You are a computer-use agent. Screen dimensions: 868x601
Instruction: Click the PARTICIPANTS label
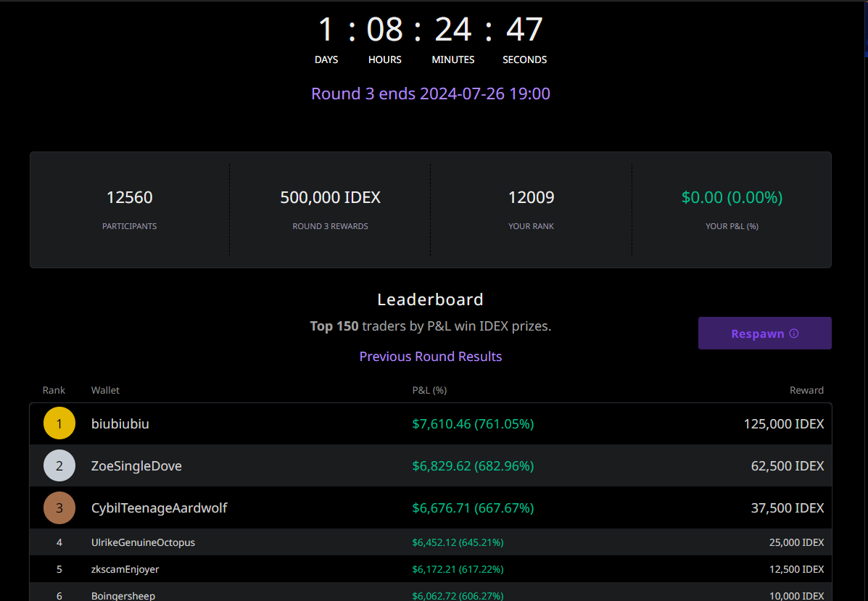click(130, 225)
